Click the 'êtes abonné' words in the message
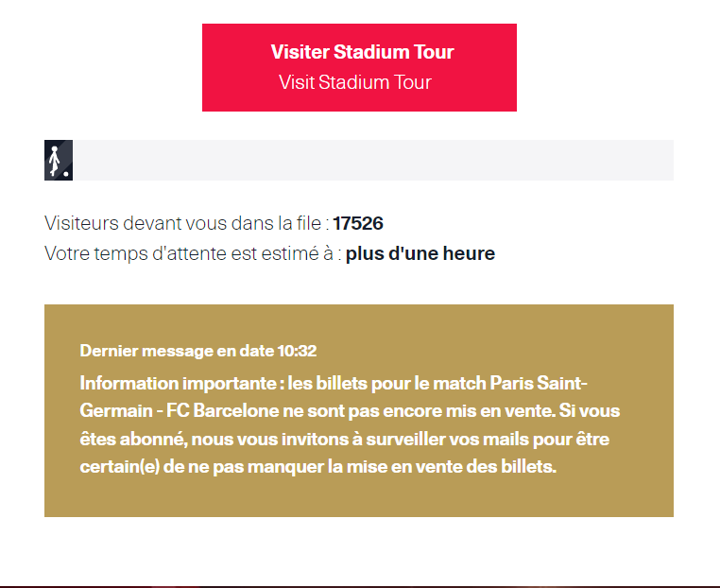The width and height of the screenshot is (720, 588). click(x=133, y=440)
